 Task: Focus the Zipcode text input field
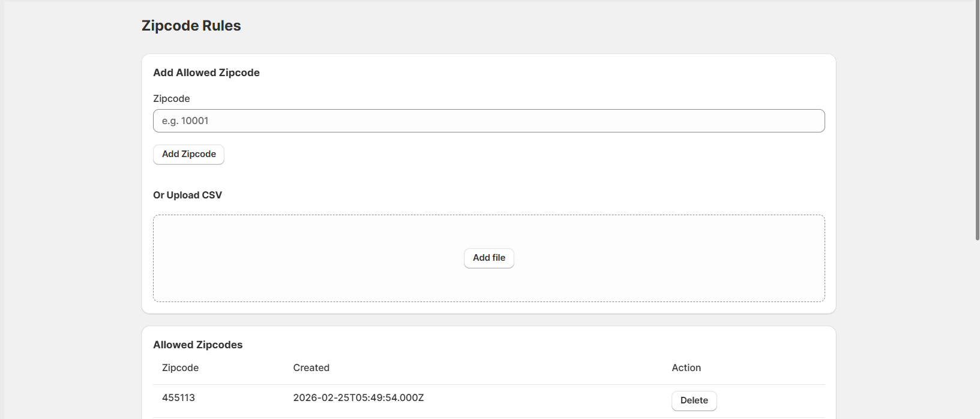pos(488,120)
